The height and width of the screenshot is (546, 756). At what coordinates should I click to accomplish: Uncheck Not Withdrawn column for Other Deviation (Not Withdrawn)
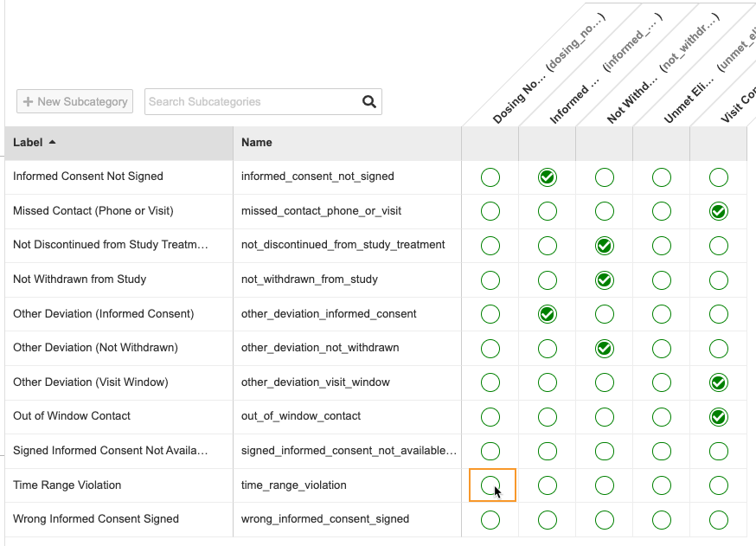[604, 349]
